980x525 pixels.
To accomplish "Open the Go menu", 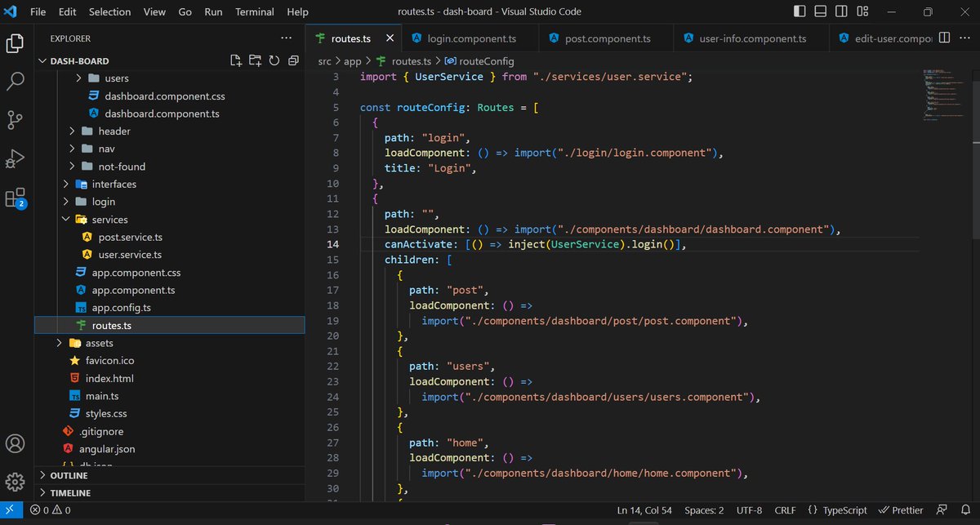I will click(x=185, y=12).
